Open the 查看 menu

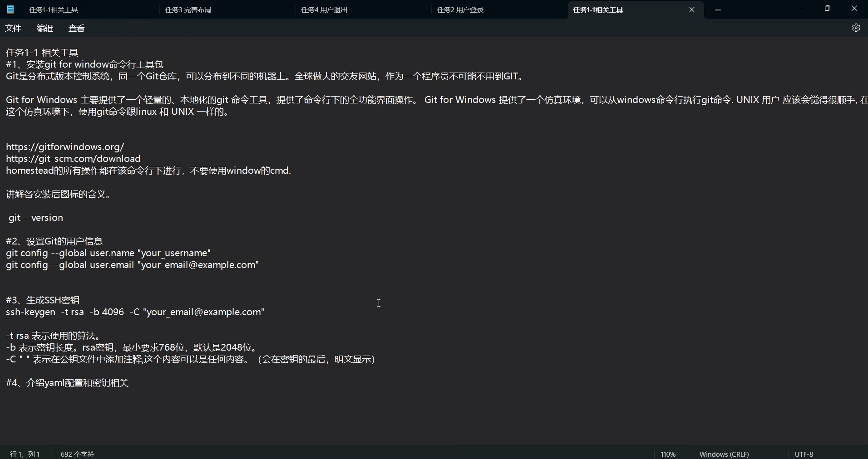pyautogui.click(x=76, y=28)
